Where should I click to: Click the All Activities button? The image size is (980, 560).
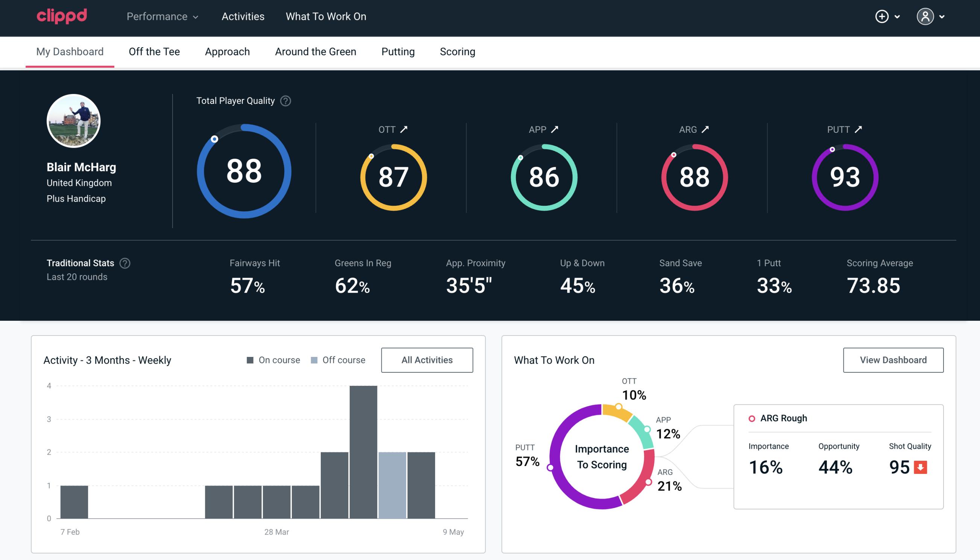(427, 360)
